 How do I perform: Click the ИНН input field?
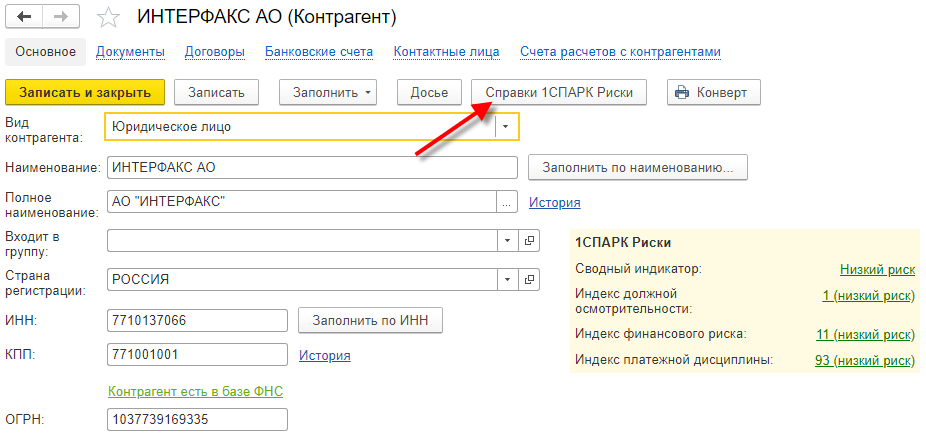[x=197, y=321]
